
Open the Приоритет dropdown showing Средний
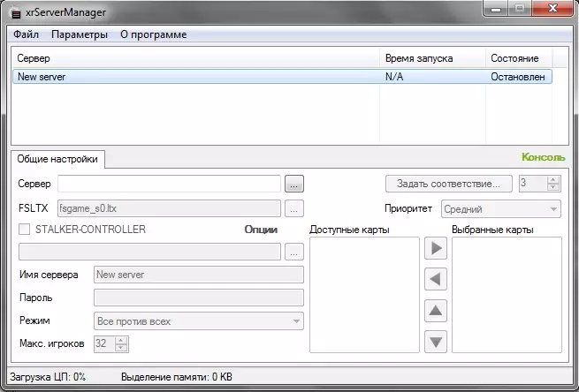coord(501,209)
